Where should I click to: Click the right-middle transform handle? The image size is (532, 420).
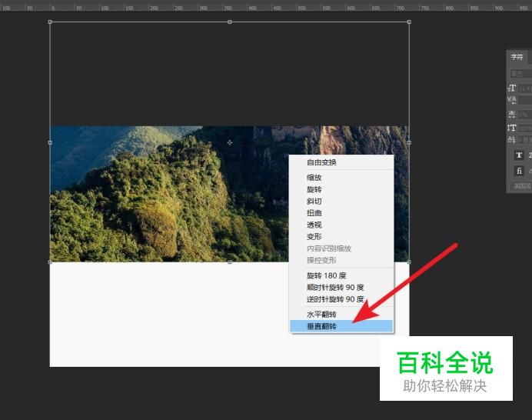tap(409, 142)
